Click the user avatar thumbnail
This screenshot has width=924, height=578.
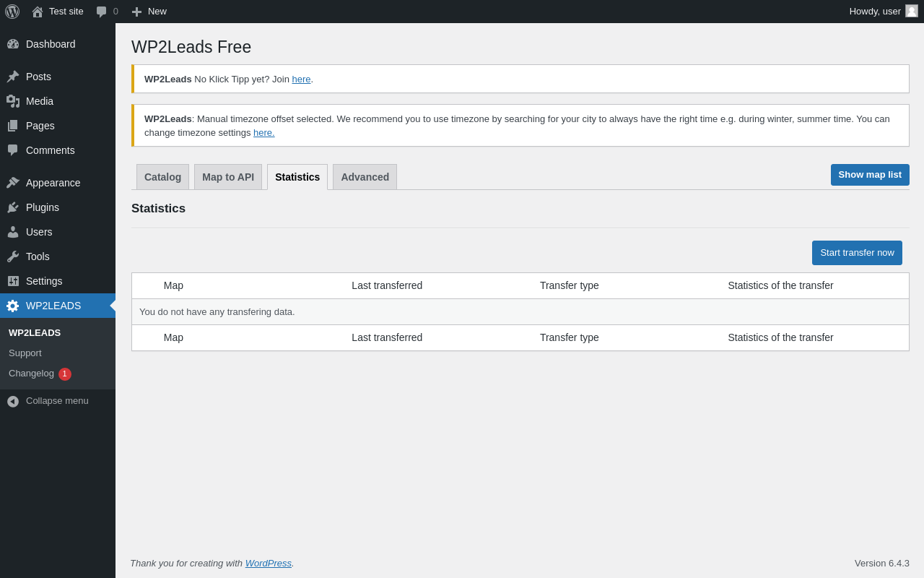(912, 11)
